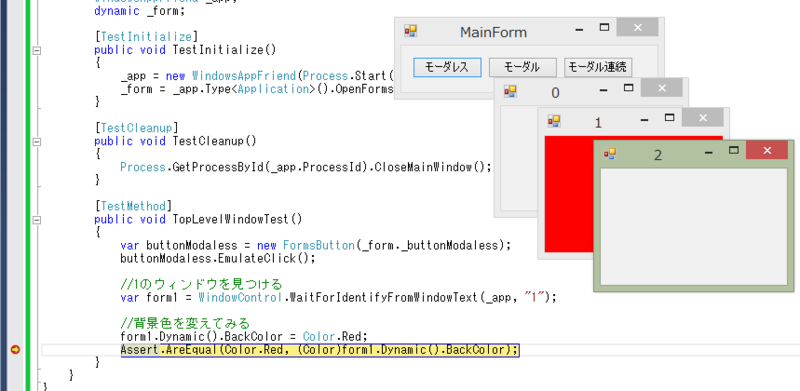800x391 pixels.
Task: Minimize window 1
Action: (x=644, y=119)
